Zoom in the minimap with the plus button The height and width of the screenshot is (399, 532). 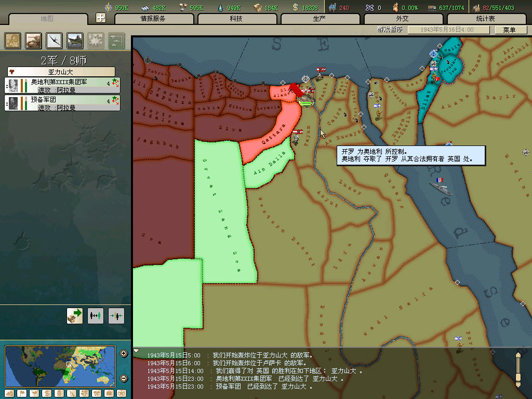point(124,354)
